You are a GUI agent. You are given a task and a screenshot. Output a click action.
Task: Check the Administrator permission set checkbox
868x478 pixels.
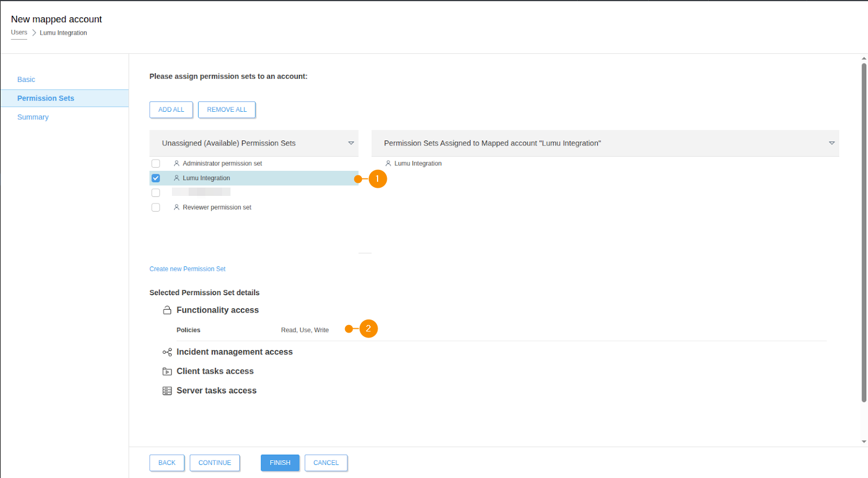pyautogui.click(x=156, y=163)
